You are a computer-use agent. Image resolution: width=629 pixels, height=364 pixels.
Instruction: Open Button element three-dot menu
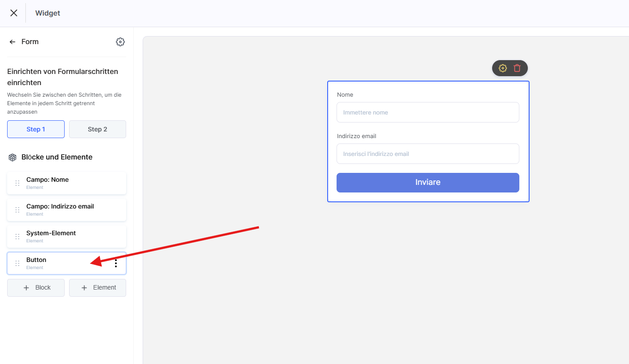coord(116,263)
